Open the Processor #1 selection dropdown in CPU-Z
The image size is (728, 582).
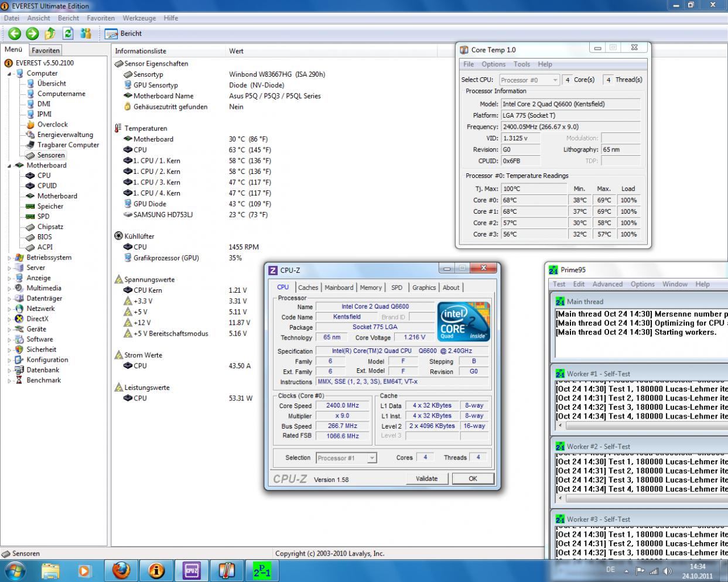point(346,458)
